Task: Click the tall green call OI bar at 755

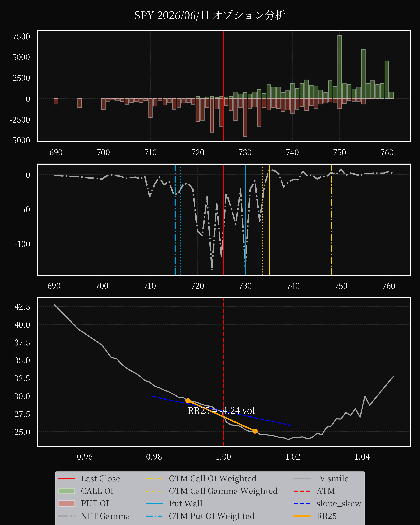Action: point(363,74)
